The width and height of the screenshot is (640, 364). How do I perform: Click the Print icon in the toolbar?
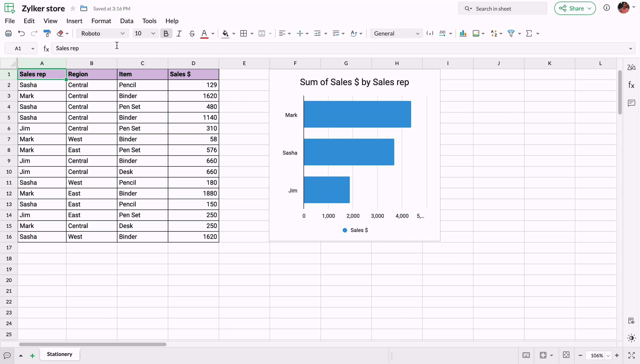pos(8,33)
